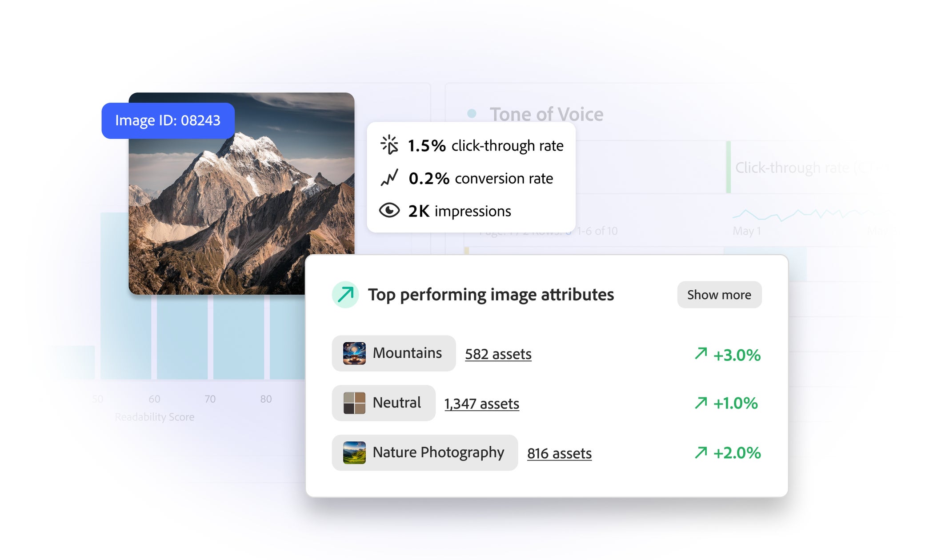Click the conversion rate trend icon

point(389,178)
